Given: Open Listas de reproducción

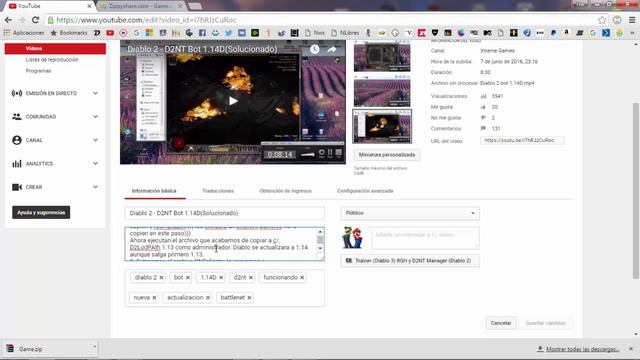Looking at the screenshot, I should 52,60.
